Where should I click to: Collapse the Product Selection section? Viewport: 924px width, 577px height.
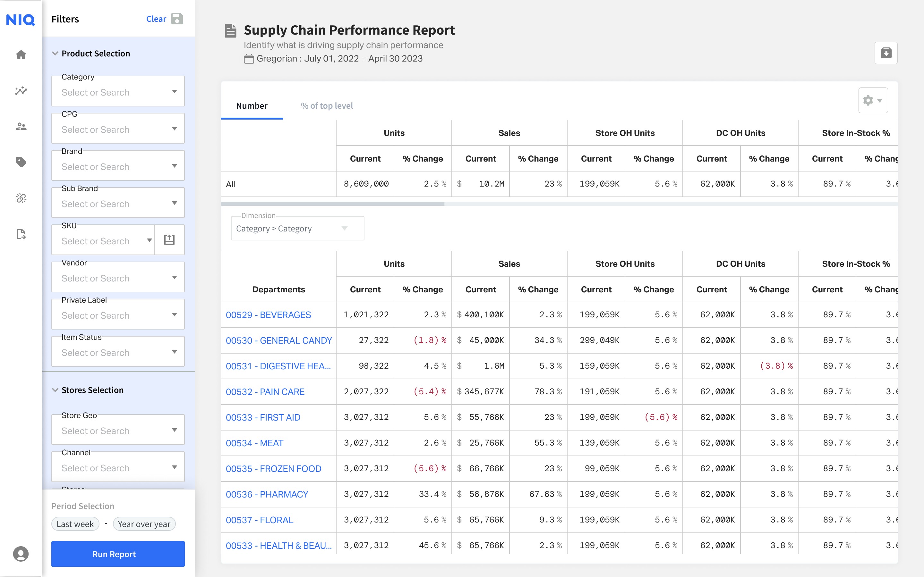[x=56, y=54]
